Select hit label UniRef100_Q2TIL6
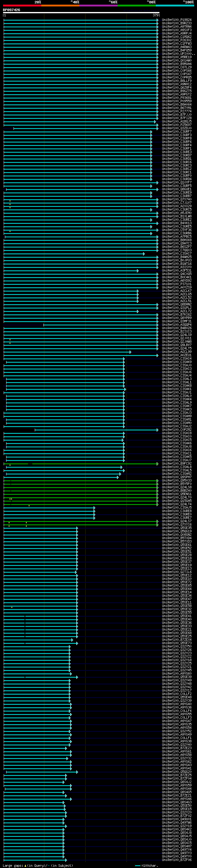197x868 pixels. click(176, 572)
